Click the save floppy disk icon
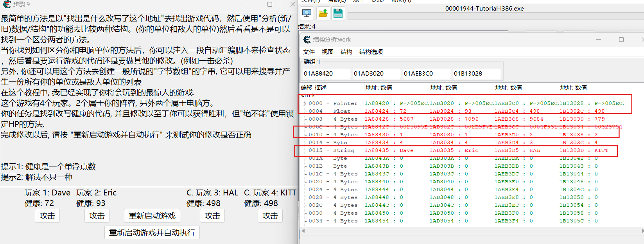644x244 pixels. tap(338, 14)
